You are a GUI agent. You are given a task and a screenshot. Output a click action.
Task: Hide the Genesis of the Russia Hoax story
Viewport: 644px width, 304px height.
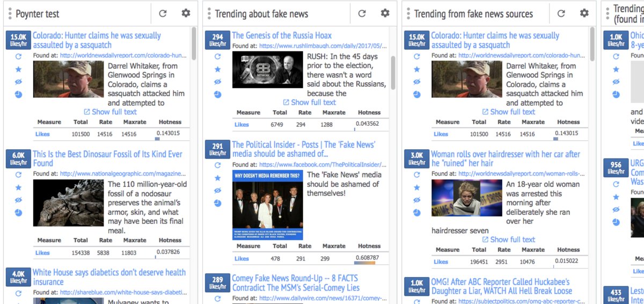click(x=217, y=82)
